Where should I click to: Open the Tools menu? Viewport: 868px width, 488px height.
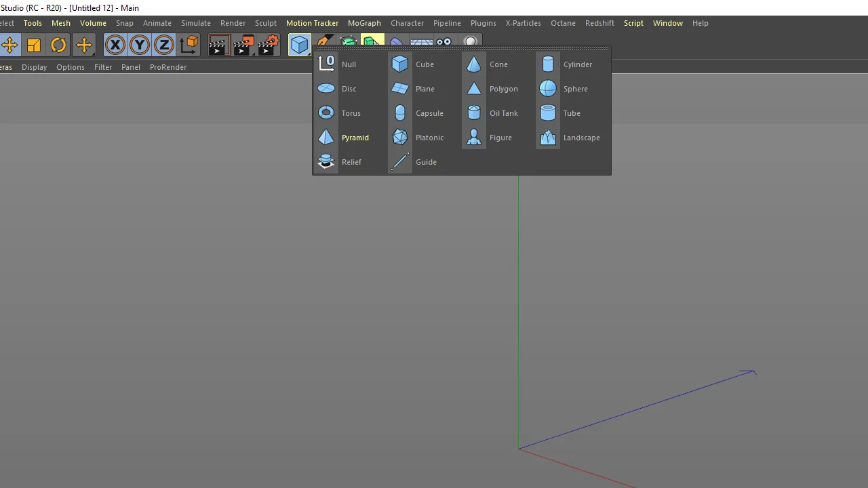click(x=33, y=23)
